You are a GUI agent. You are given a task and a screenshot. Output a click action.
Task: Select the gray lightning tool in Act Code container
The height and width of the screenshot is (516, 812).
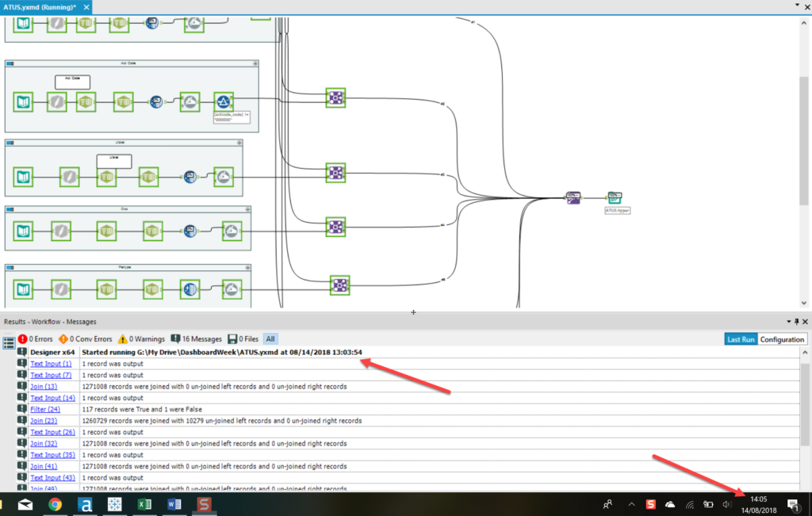click(56, 102)
